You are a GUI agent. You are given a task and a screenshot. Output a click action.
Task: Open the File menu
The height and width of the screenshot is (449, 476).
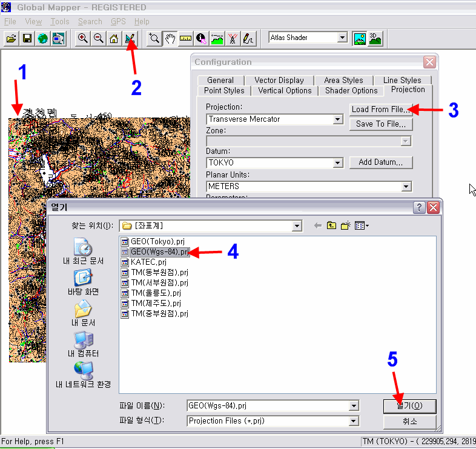10,22
